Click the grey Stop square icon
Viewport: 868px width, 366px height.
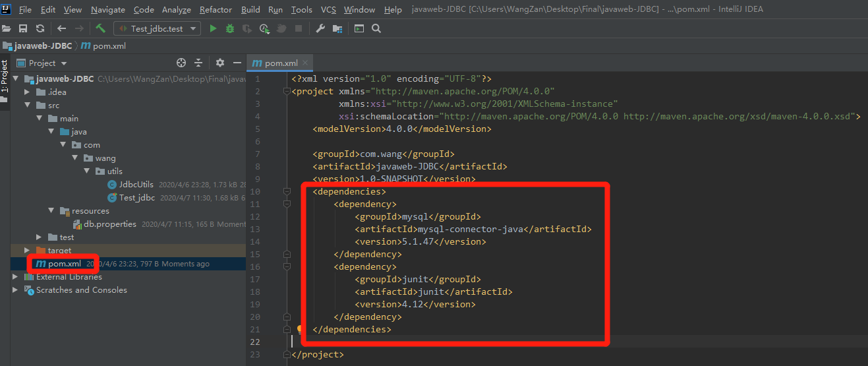point(298,28)
